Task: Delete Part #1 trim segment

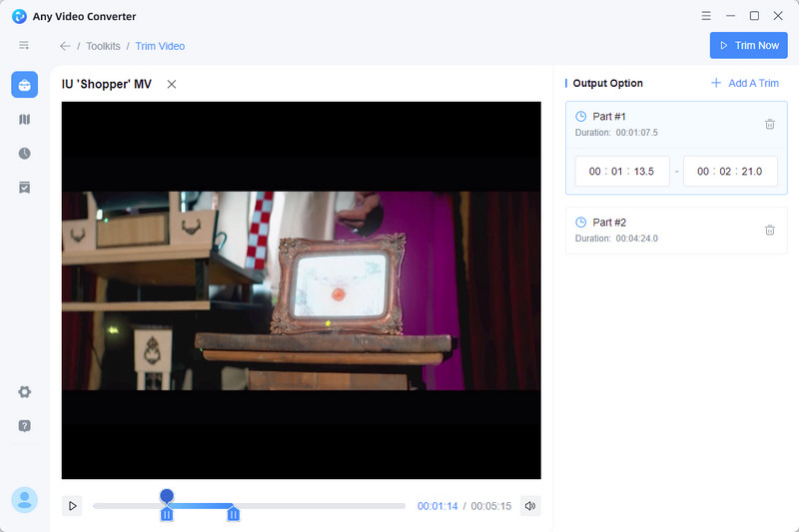Action: point(770,124)
